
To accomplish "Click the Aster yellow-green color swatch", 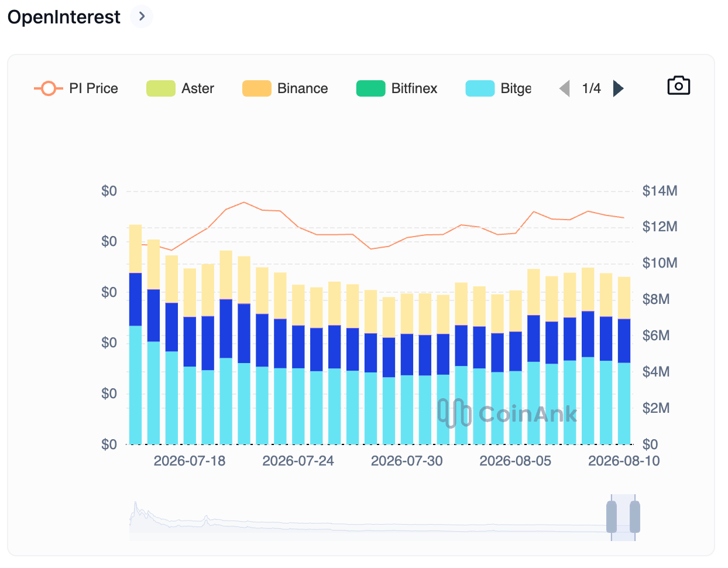I will tap(161, 88).
